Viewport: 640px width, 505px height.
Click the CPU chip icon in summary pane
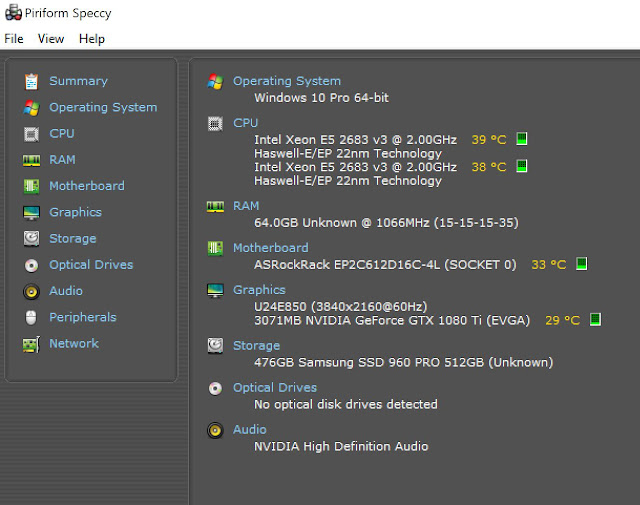pyautogui.click(x=215, y=124)
